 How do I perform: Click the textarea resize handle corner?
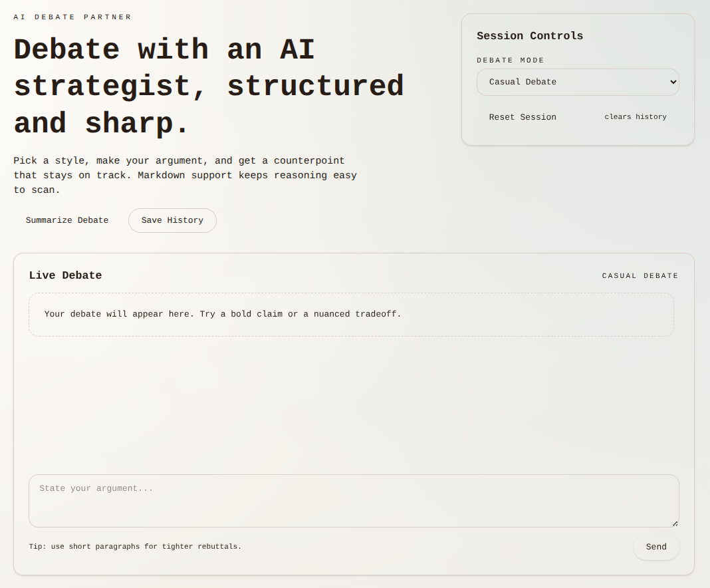pyautogui.click(x=675, y=523)
